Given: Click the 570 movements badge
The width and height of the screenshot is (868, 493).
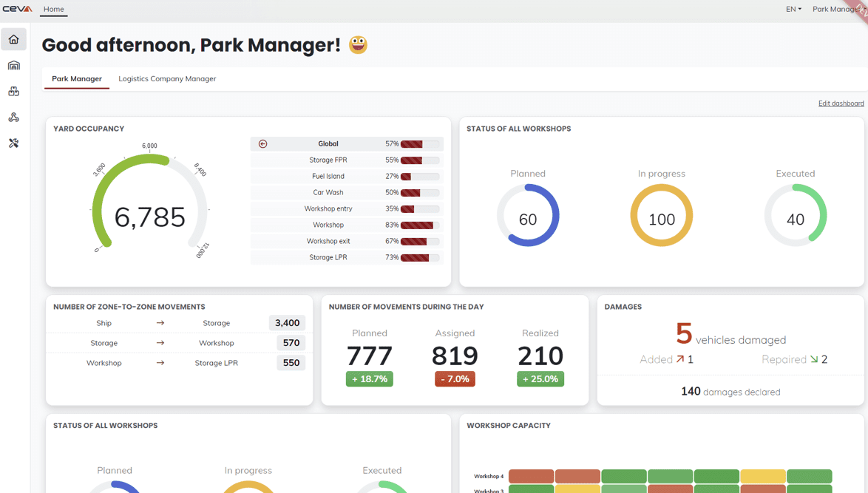Looking at the screenshot, I should [291, 343].
